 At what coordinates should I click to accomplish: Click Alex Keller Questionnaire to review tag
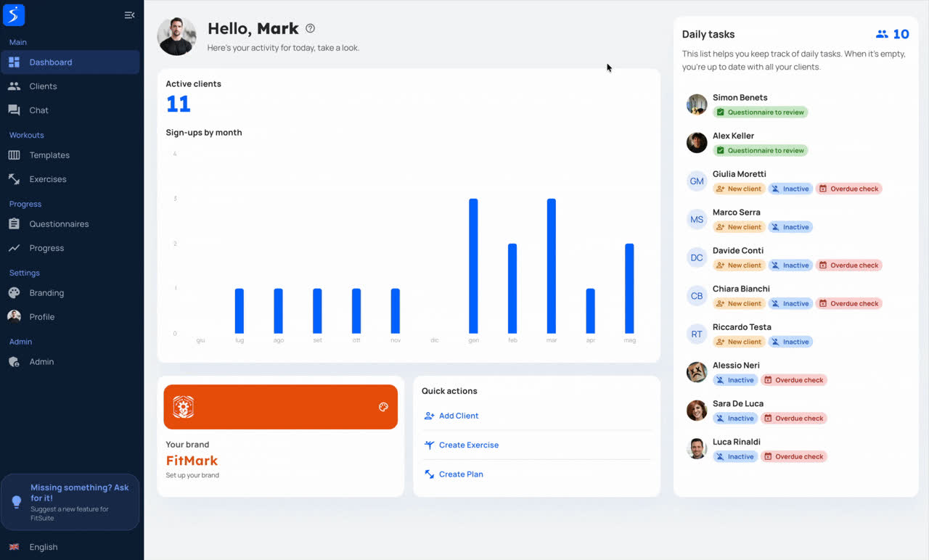click(760, 151)
